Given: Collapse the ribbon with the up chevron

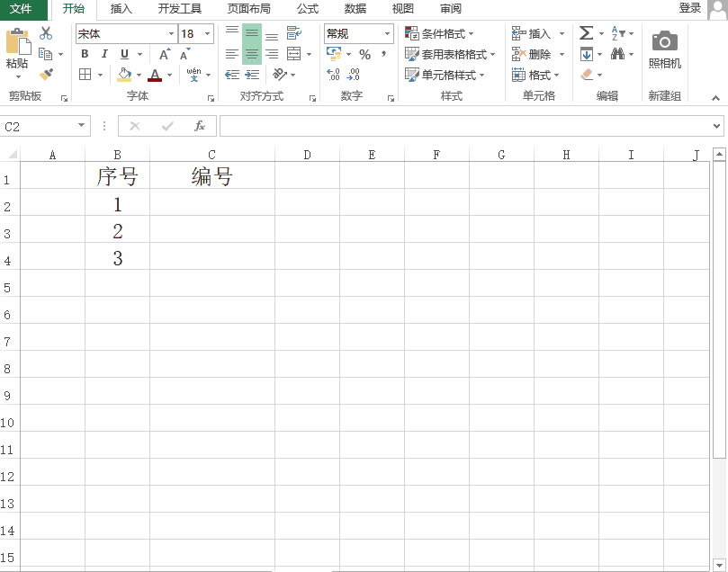Looking at the screenshot, I should [x=715, y=98].
